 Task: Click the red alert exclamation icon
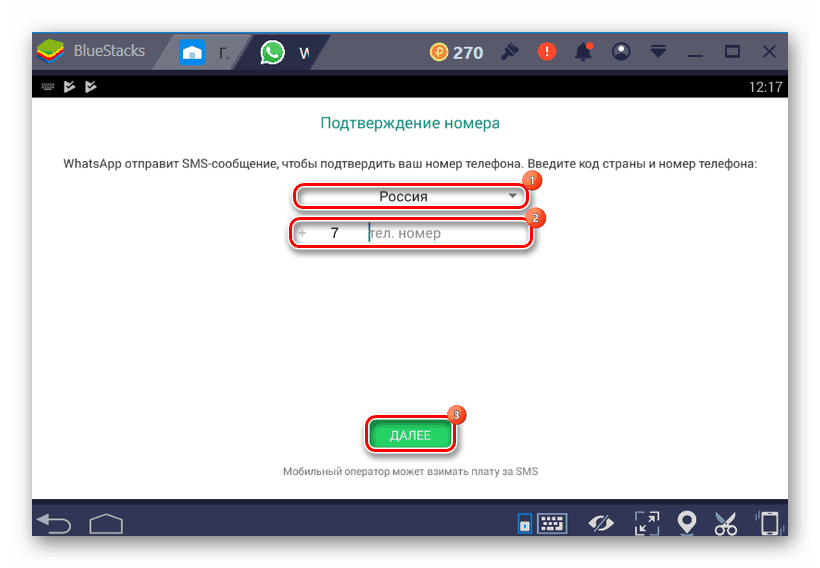pos(546,52)
